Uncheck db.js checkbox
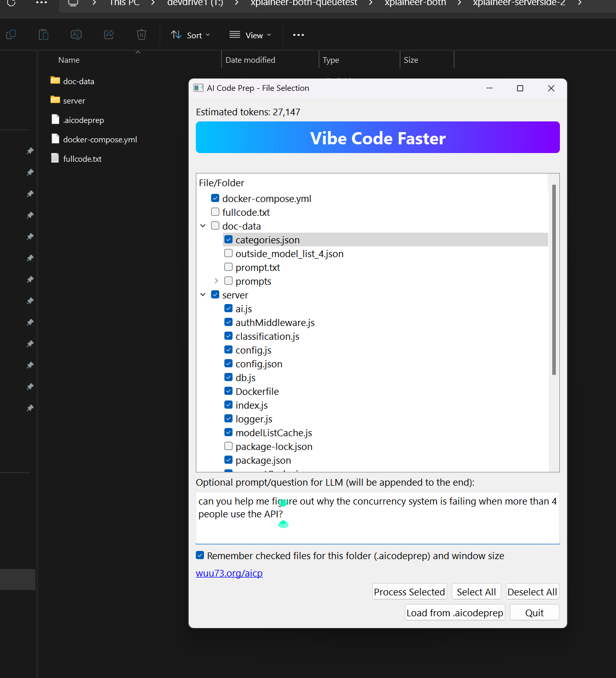Screen dimensions: 616x678 tap(228, 377)
